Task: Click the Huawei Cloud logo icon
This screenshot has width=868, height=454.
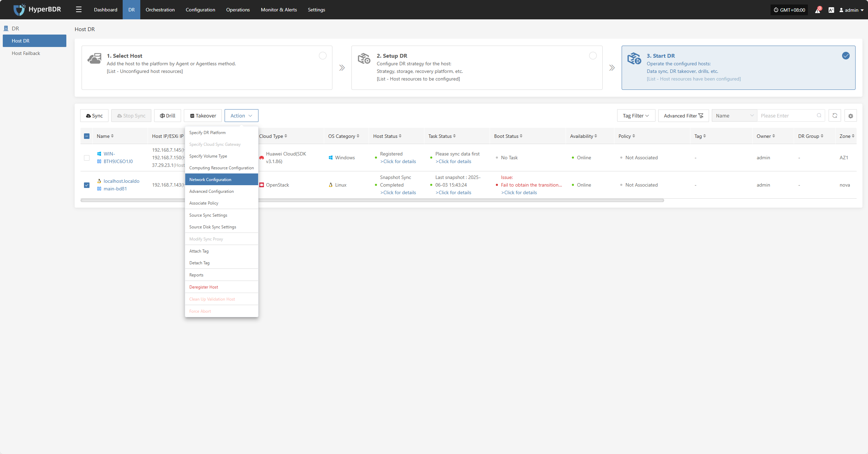Action: click(262, 158)
